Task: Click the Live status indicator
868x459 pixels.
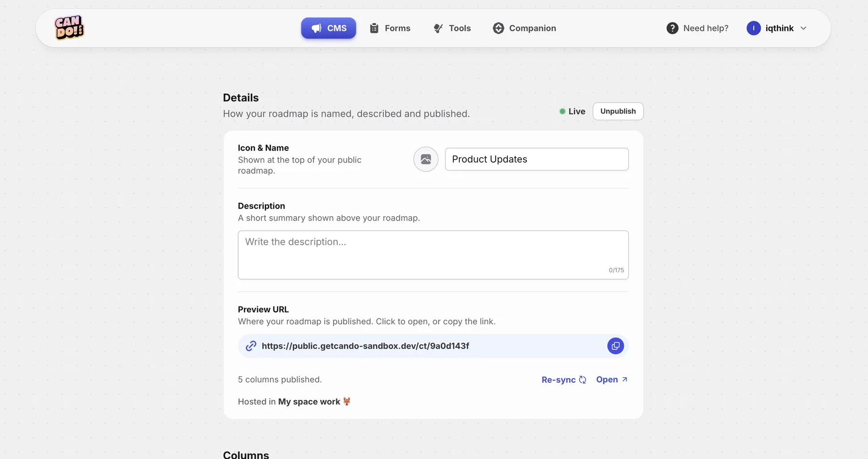Action: (x=572, y=111)
